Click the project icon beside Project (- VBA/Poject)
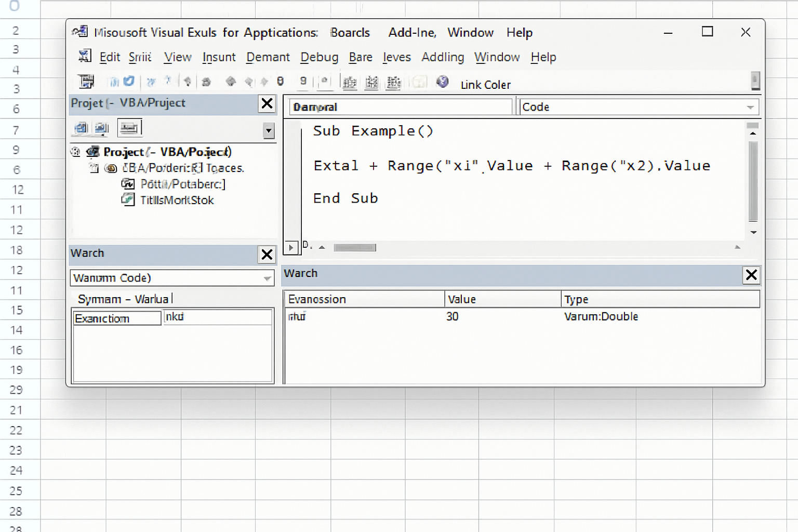 (92, 152)
